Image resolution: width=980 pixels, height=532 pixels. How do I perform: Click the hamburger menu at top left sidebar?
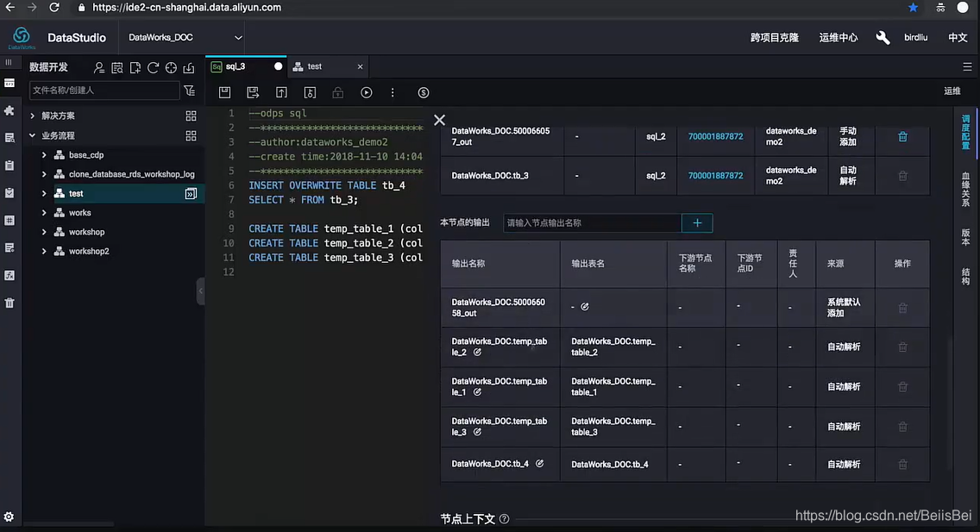pos(9,62)
